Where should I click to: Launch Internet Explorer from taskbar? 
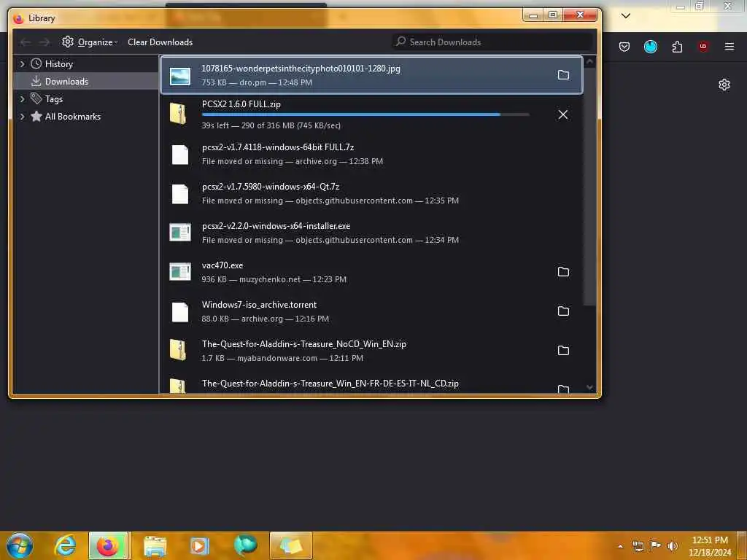pyautogui.click(x=65, y=545)
